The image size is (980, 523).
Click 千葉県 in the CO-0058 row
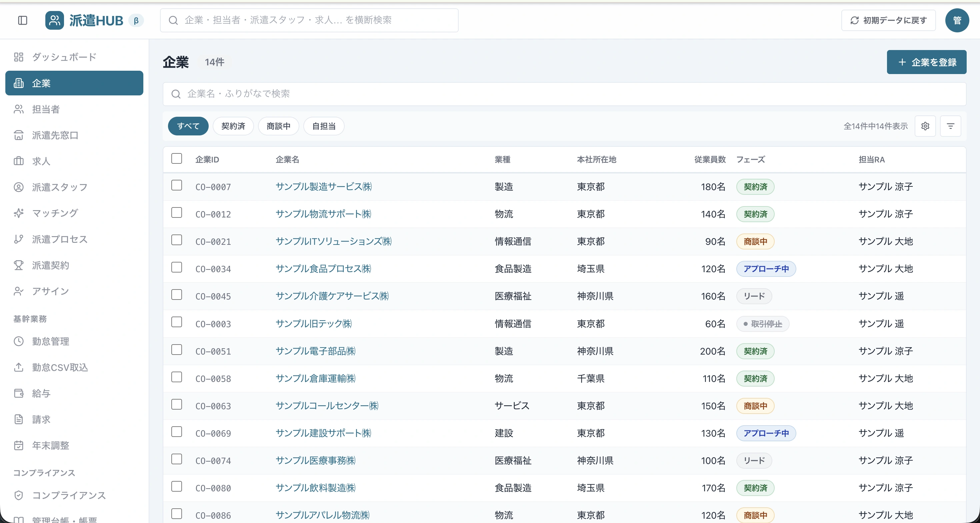590,378
